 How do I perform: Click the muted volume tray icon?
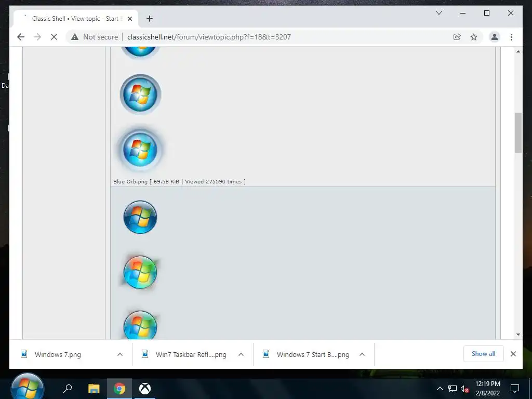point(465,389)
